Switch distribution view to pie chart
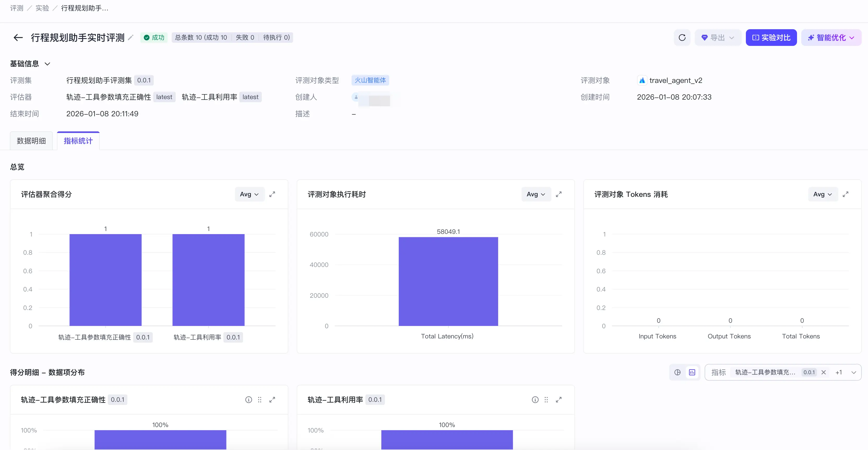The image size is (868, 450). (678, 372)
